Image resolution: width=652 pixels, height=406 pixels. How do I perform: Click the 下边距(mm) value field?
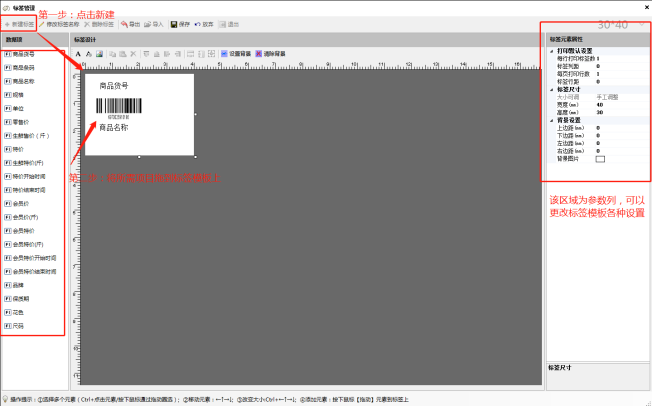click(622, 136)
